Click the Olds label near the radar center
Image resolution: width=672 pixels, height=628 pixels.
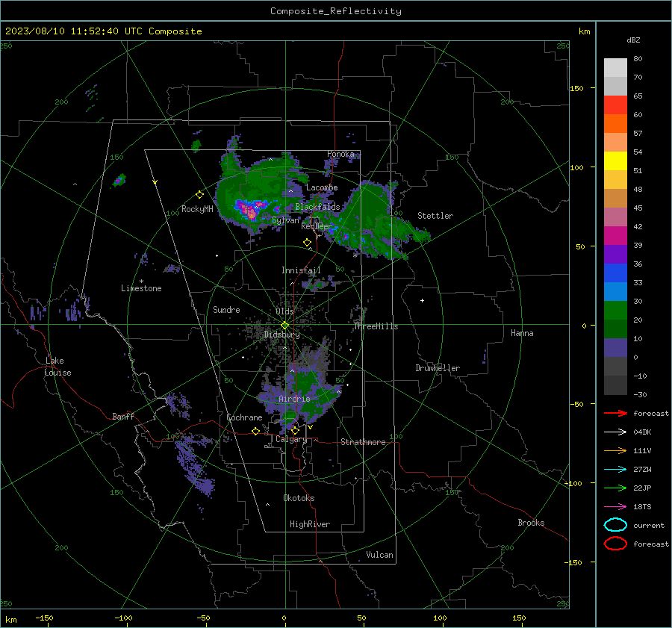[x=284, y=311]
